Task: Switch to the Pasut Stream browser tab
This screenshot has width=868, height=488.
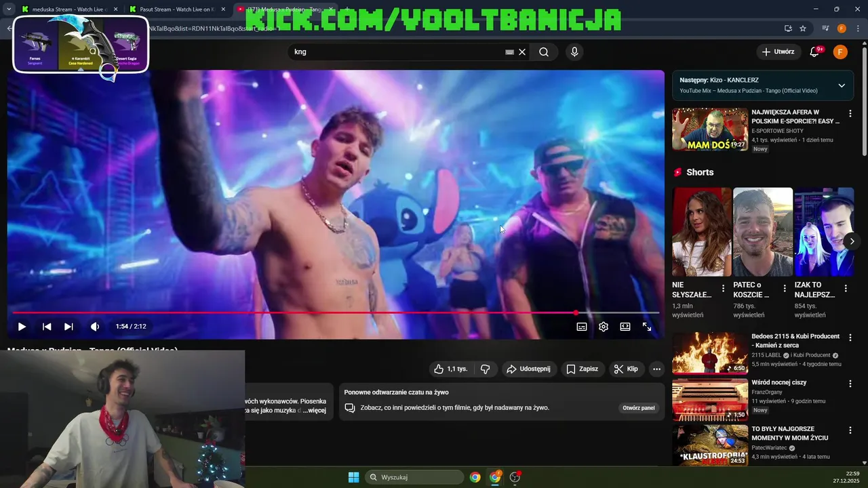Action: (x=178, y=9)
